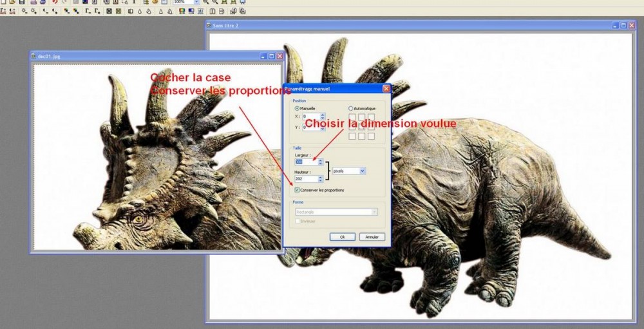This screenshot has width=644, height=329.
Task: Undo with the red arrow icon
Action: tap(53, 2)
